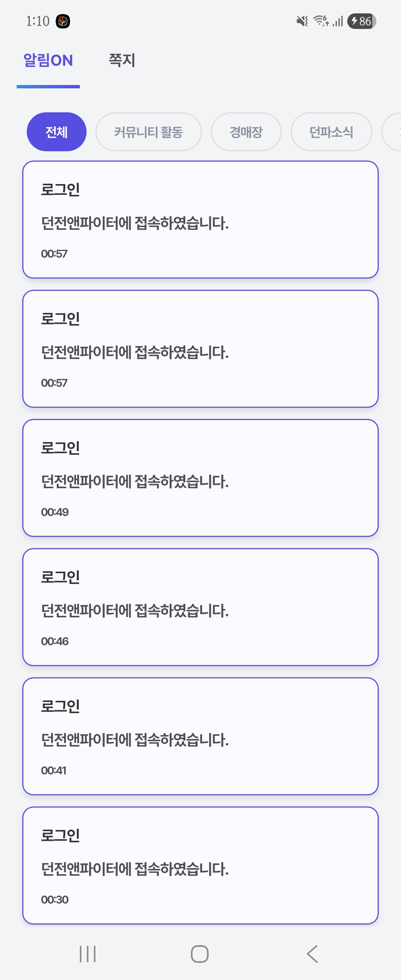The width and height of the screenshot is (401, 980).
Task: Tap the Wi-Fi signal status icon
Action: click(321, 21)
